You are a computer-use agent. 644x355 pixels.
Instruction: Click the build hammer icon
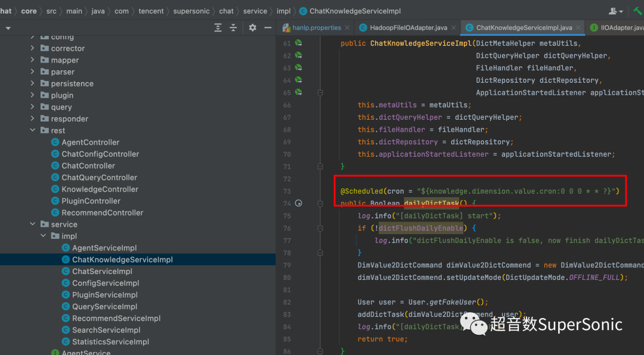click(637, 11)
